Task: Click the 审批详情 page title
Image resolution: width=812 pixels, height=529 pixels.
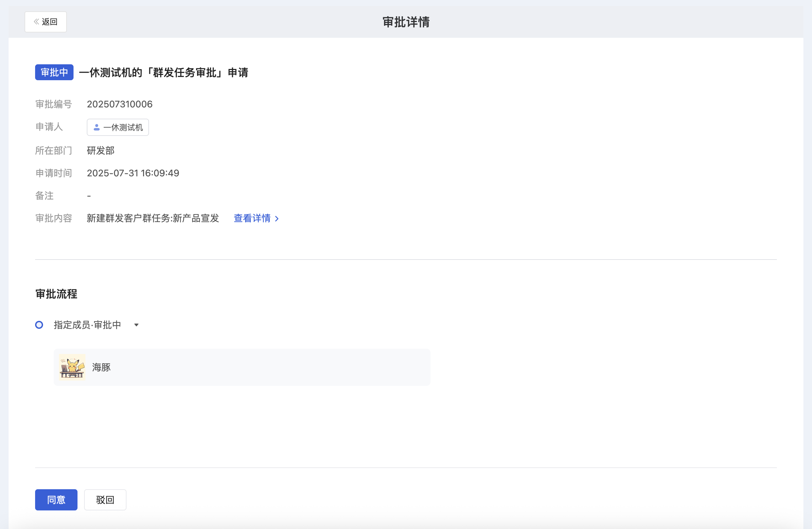Action: (x=406, y=22)
